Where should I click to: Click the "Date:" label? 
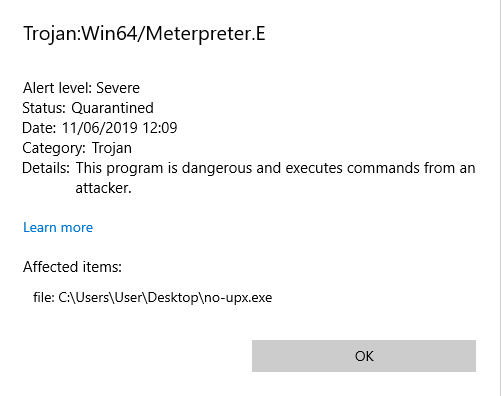pyautogui.click(x=39, y=128)
